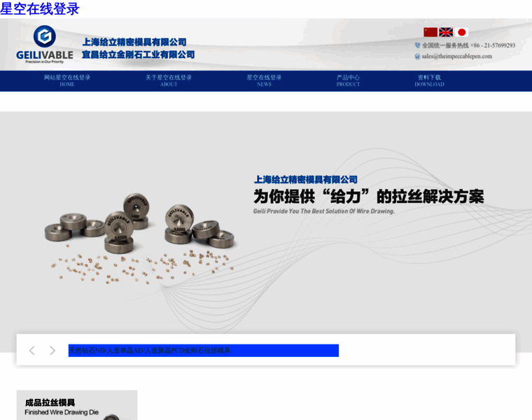Click the banner headline 为你提供给力的拉丝解决方案
This screenshot has width=532, height=420.
point(368,197)
